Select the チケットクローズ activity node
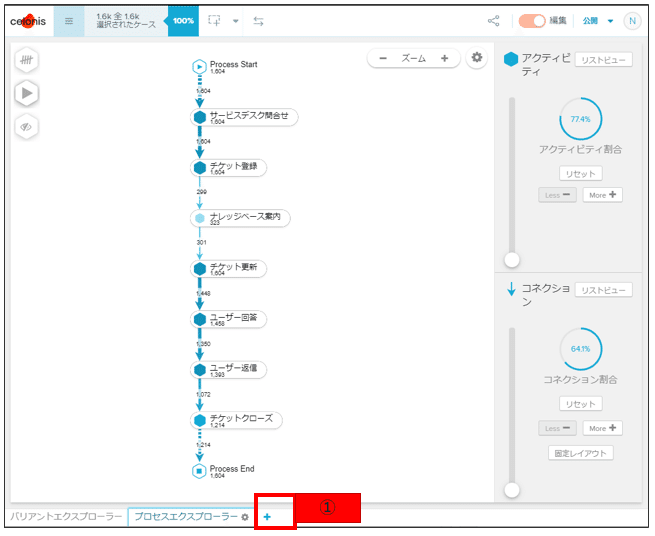The height and width of the screenshot is (536, 655). click(x=236, y=420)
